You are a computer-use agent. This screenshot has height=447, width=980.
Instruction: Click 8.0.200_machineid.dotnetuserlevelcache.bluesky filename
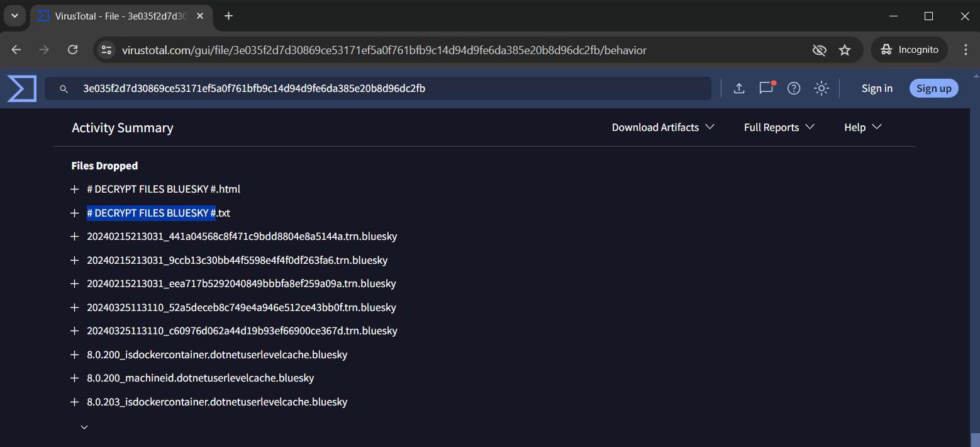click(x=200, y=378)
